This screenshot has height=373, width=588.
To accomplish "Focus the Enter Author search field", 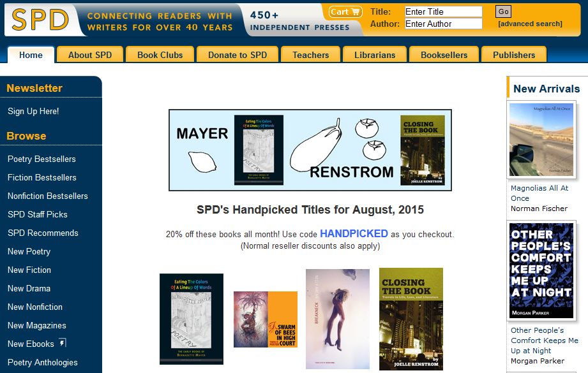I will point(443,24).
